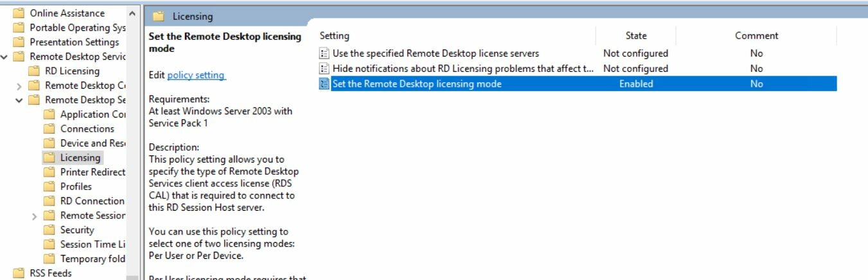Sort policies by the State column header
Screen dimensions: 868x280
click(636, 36)
